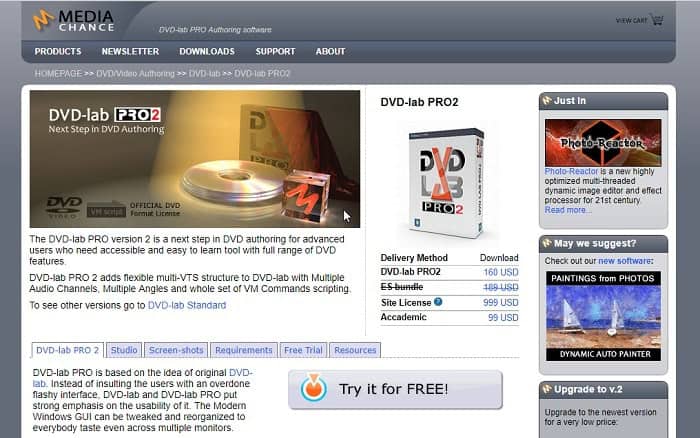Open the ABOUT menu

coord(330,51)
